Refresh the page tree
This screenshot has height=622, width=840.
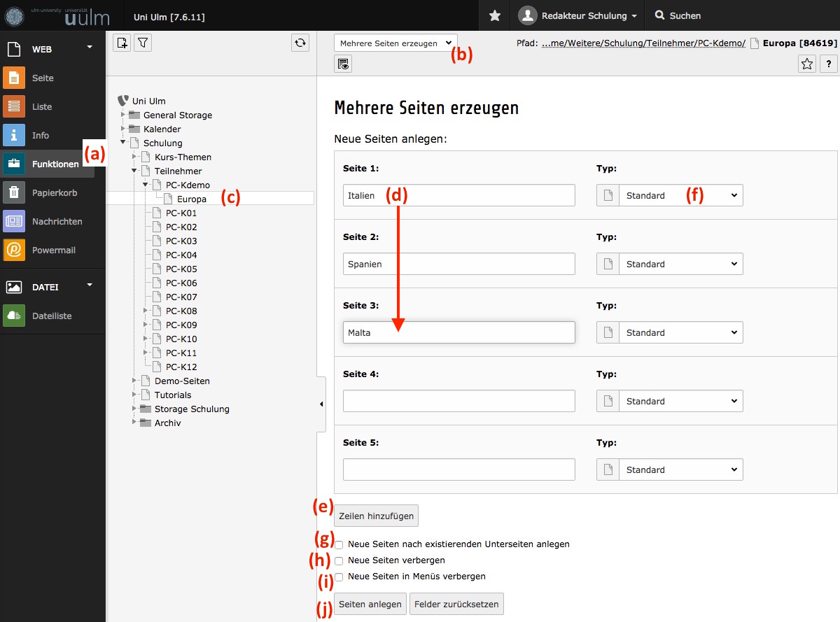(300, 43)
